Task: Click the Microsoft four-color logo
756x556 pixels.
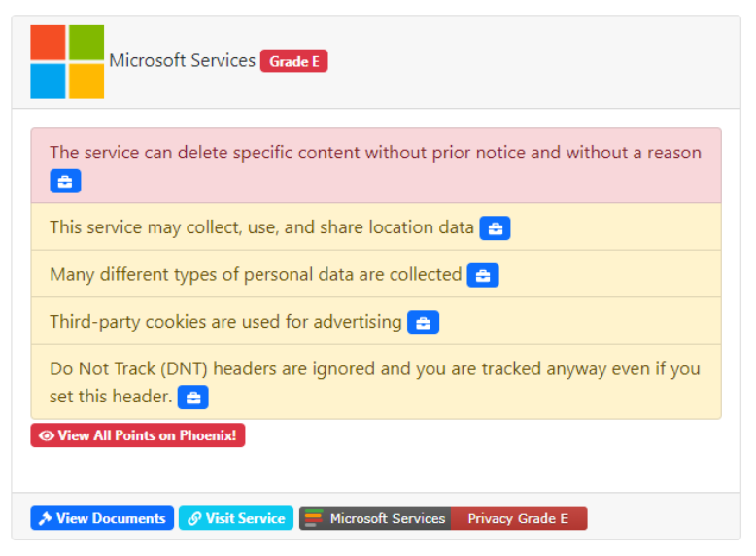Action: pos(67,62)
